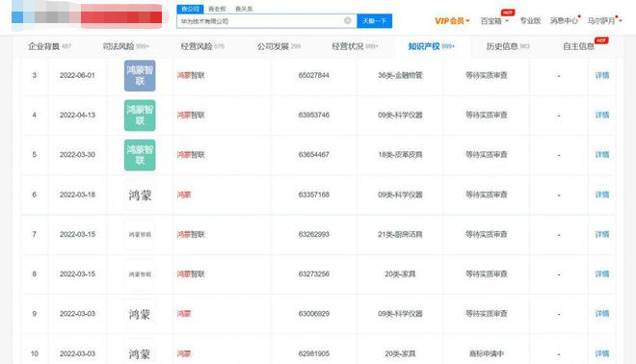
Task: Select the 知识产权 tab
Action: (431, 46)
